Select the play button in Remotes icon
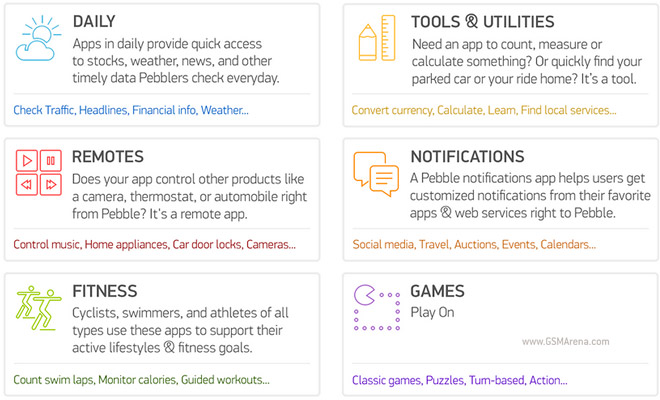The width and height of the screenshot is (660, 400). [x=27, y=160]
